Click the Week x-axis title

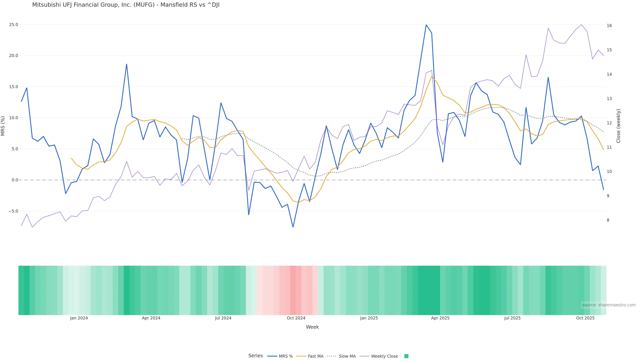pyautogui.click(x=312, y=327)
